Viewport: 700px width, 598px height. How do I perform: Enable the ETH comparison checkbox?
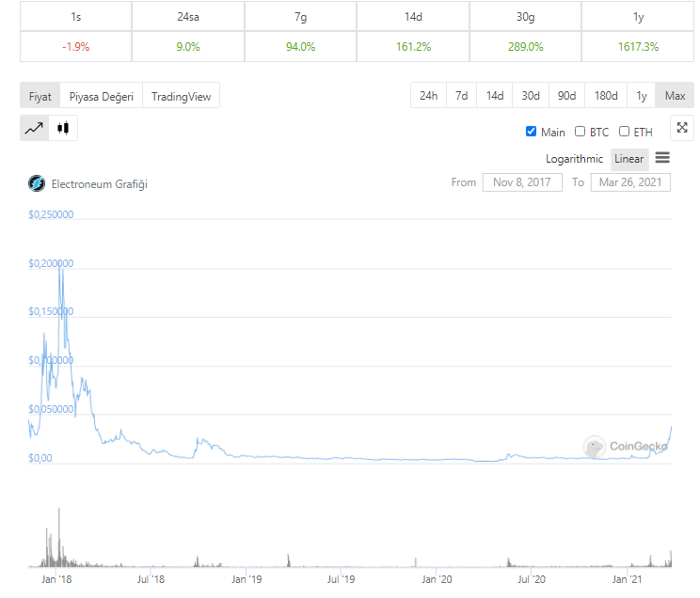pos(624,132)
